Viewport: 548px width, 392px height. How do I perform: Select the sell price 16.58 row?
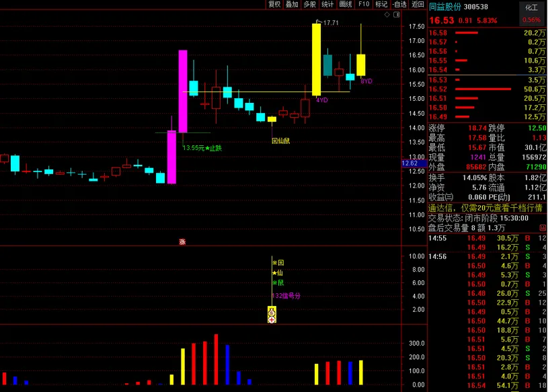pos(487,33)
